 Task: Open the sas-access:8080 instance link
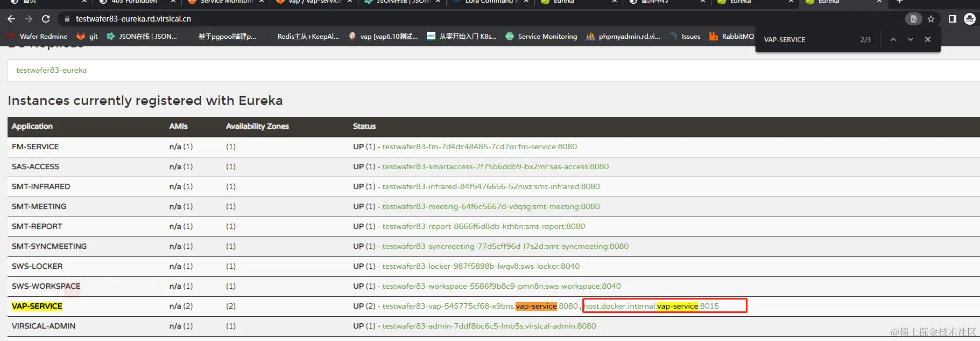(496, 166)
